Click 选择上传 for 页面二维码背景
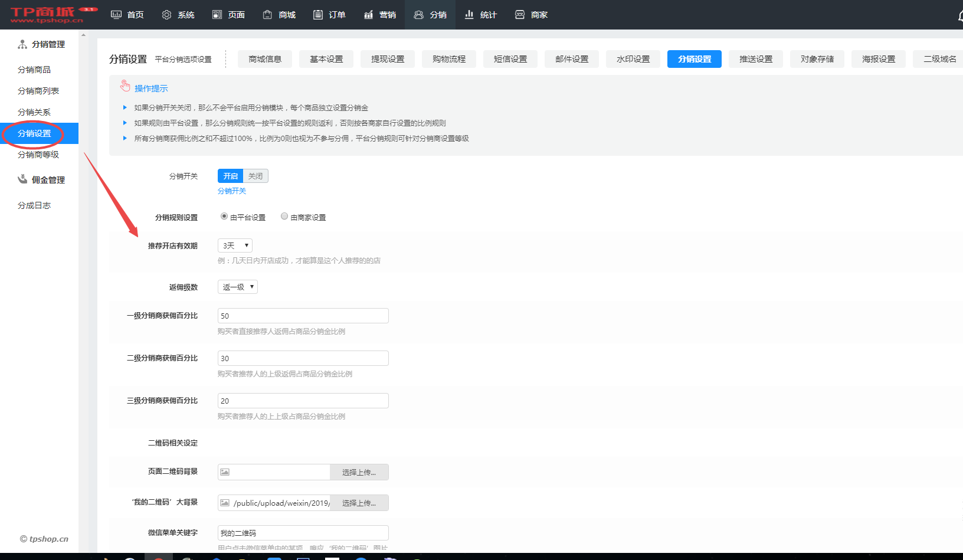 click(x=359, y=472)
